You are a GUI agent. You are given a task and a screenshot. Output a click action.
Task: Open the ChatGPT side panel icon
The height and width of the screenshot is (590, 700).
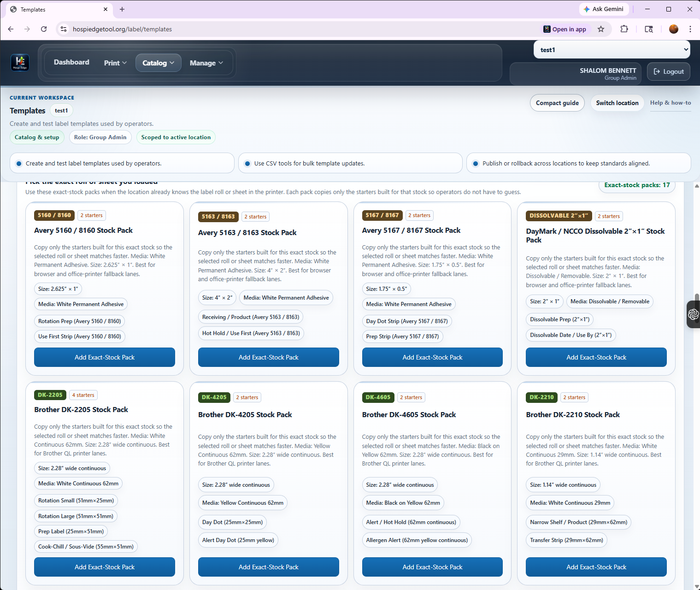(693, 314)
